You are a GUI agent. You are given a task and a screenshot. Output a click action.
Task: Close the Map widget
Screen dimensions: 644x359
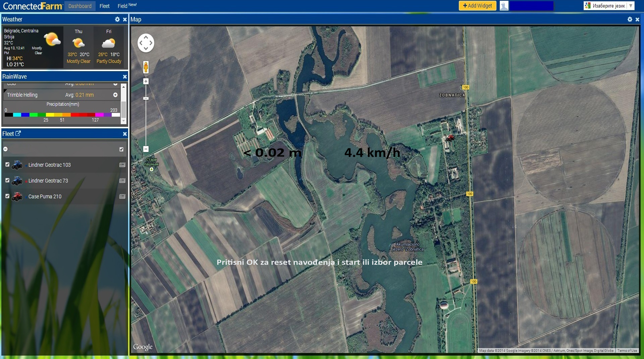(x=637, y=19)
